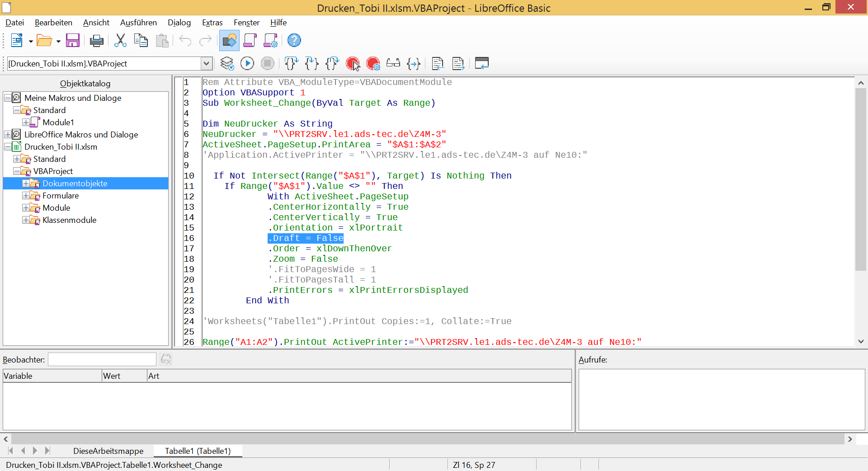Click the Wert column header

pos(125,376)
